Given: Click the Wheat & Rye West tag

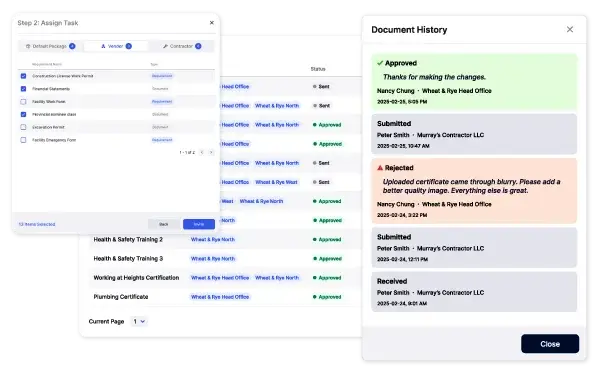Looking at the screenshot, I should (276, 182).
